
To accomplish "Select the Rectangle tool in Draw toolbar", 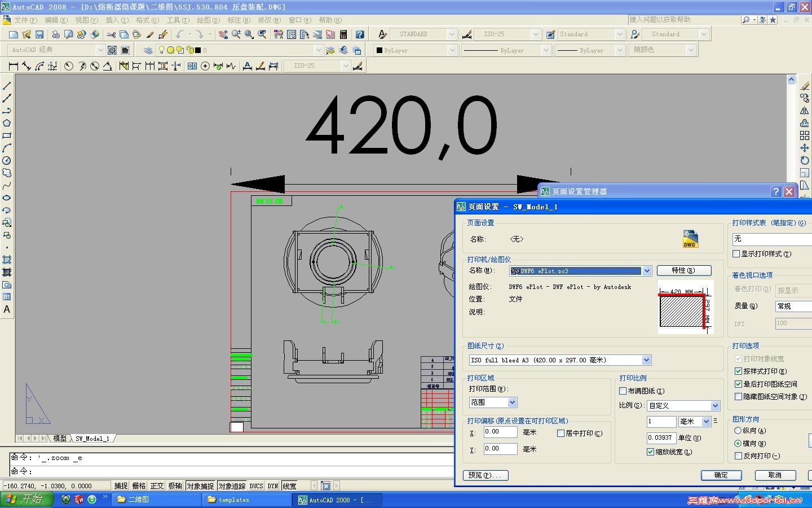I will (x=7, y=135).
